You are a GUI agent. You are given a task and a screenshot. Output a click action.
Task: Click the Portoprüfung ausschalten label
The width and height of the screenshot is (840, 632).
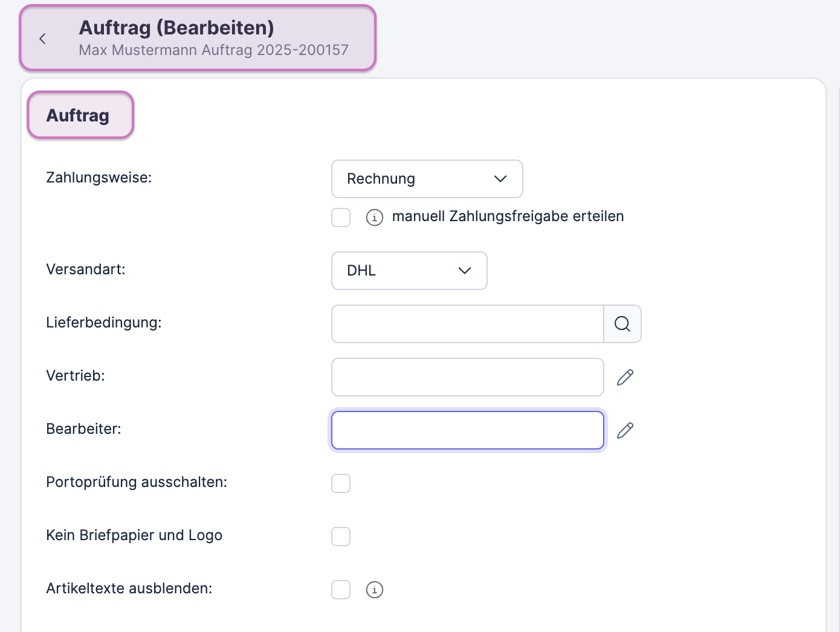[137, 482]
